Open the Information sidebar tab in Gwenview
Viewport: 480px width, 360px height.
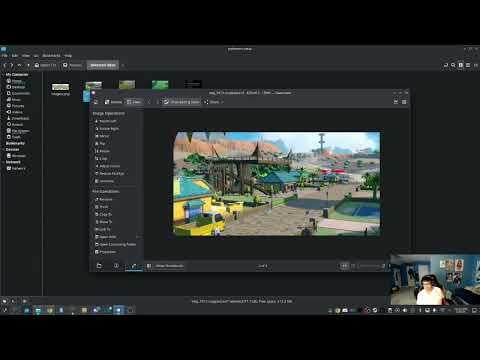point(116,266)
